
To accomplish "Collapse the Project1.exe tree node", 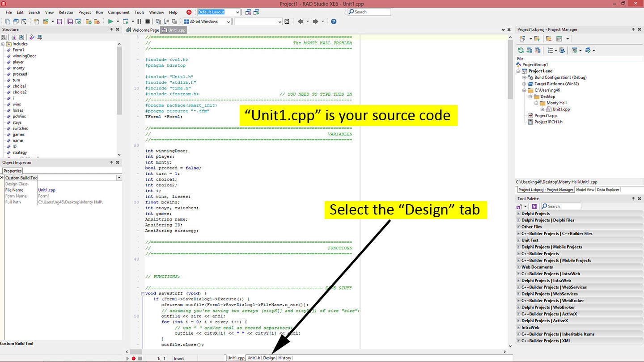I will [518, 71].
